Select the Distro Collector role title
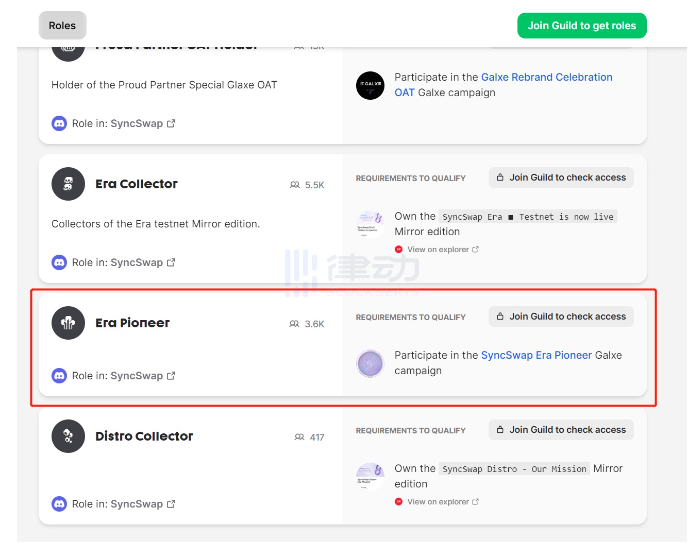 pos(144,436)
